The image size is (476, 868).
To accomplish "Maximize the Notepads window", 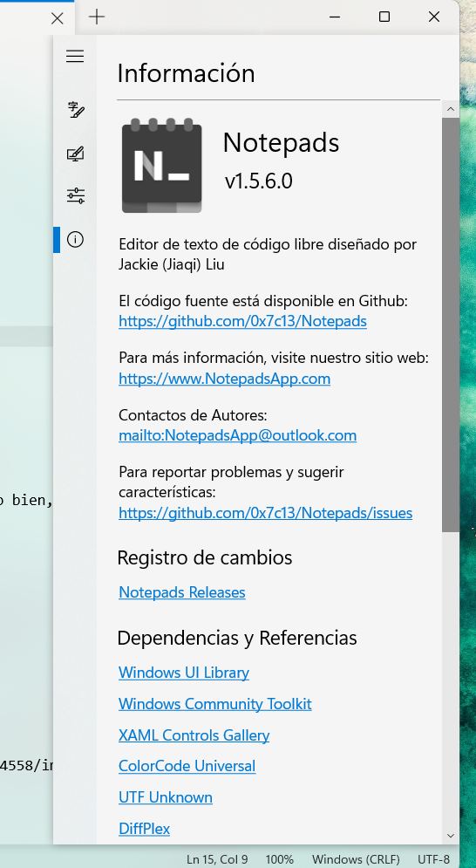I will click(384, 17).
